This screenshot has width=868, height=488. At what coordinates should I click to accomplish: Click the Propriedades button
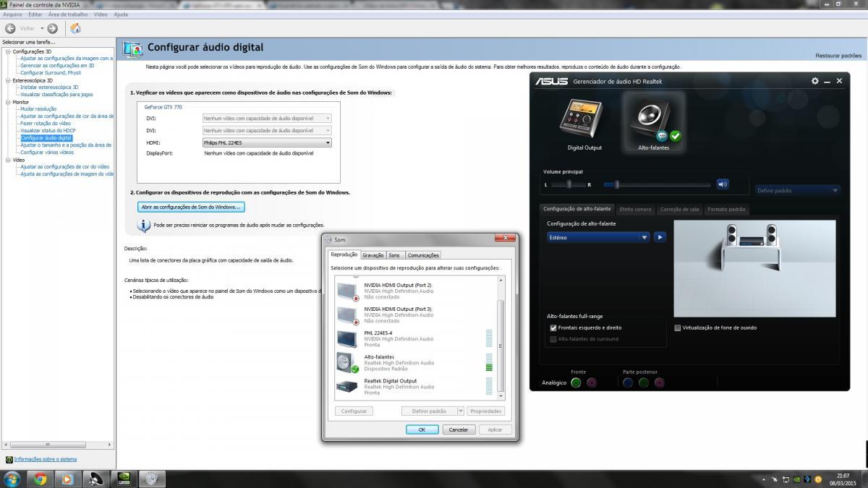(485, 411)
